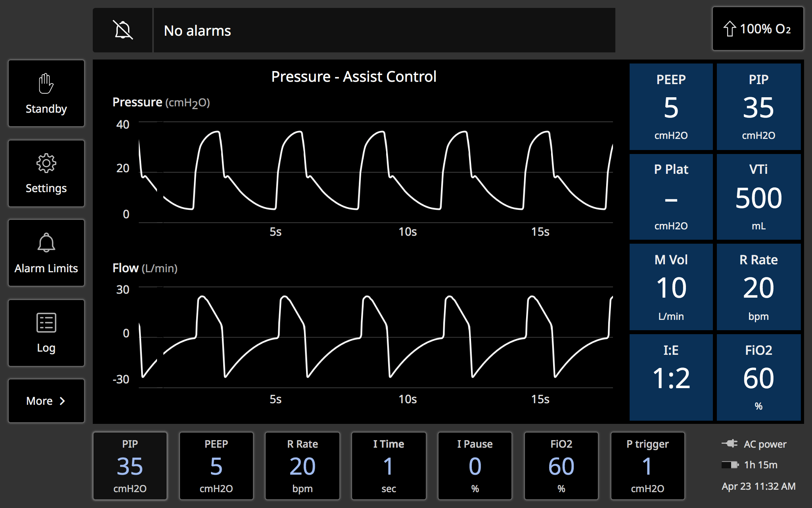Tap the VTi 500 mL readout tile
The height and width of the screenshot is (508, 812).
pyautogui.click(x=758, y=197)
